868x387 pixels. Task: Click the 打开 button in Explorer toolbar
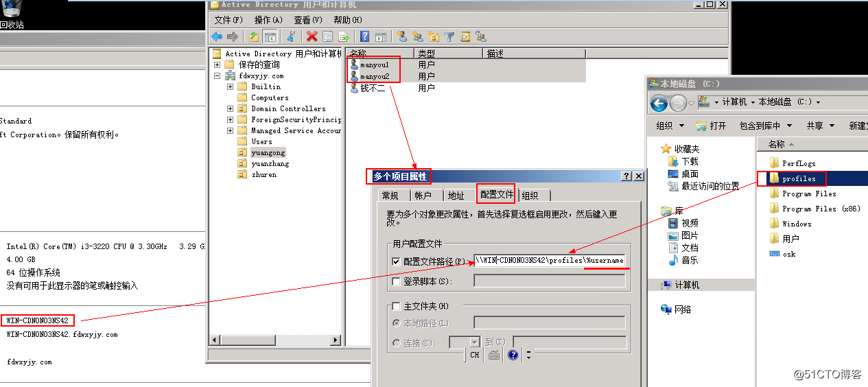[711, 126]
